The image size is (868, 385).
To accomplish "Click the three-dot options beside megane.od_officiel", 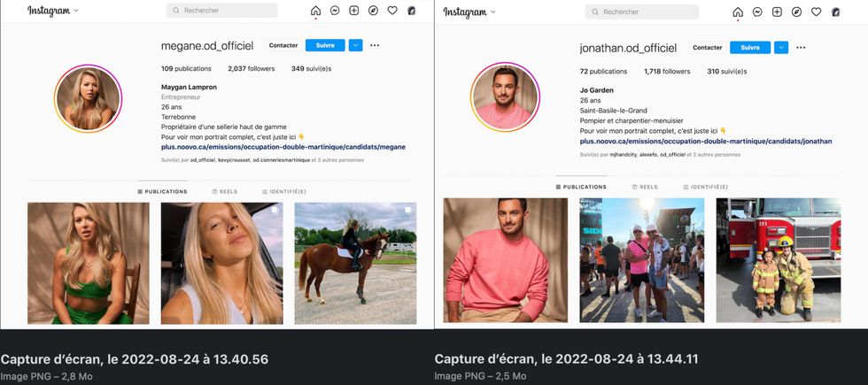I will [375, 45].
